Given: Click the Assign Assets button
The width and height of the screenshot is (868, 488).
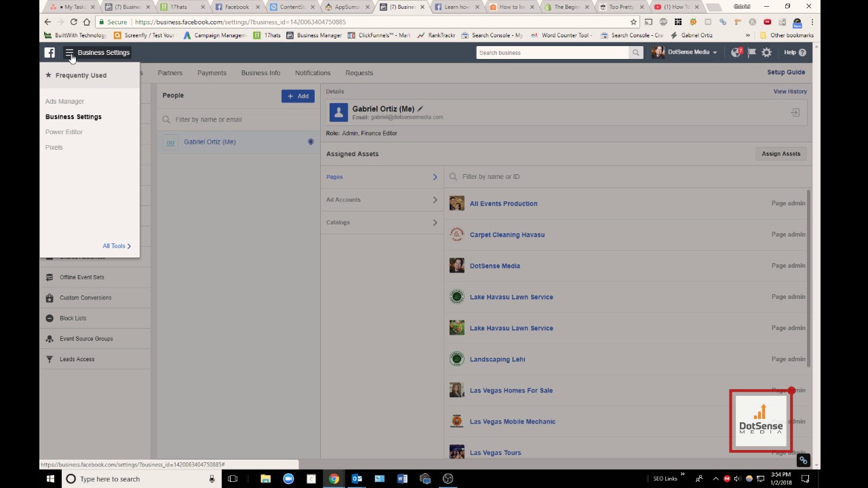Looking at the screenshot, I should (781, 154).
